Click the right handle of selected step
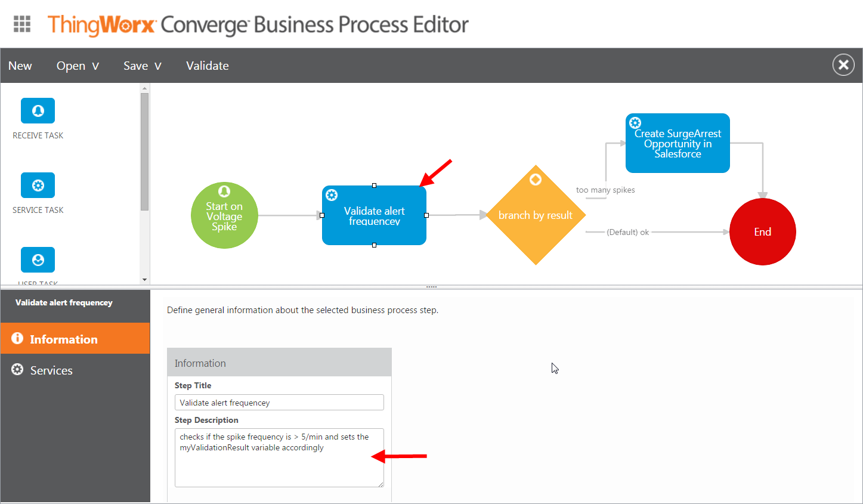The image size is (863, 504). pyautogui.click(x=426, y=215)
